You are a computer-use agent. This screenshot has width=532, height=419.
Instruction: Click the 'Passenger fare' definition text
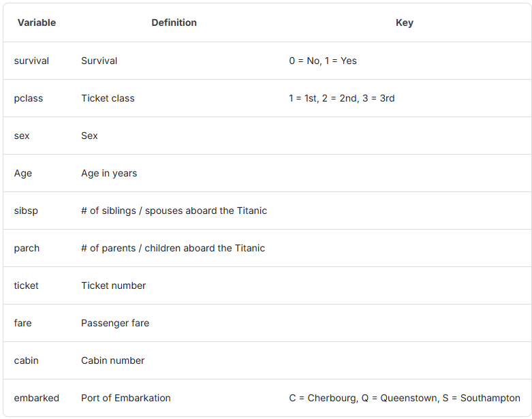[115, 323]
